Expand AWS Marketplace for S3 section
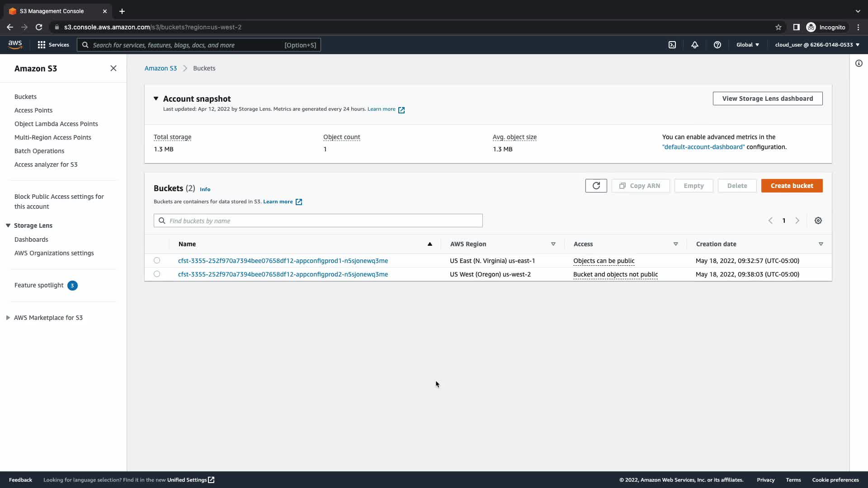Screen dimensions: 868x488 click(x=8, y=318)
